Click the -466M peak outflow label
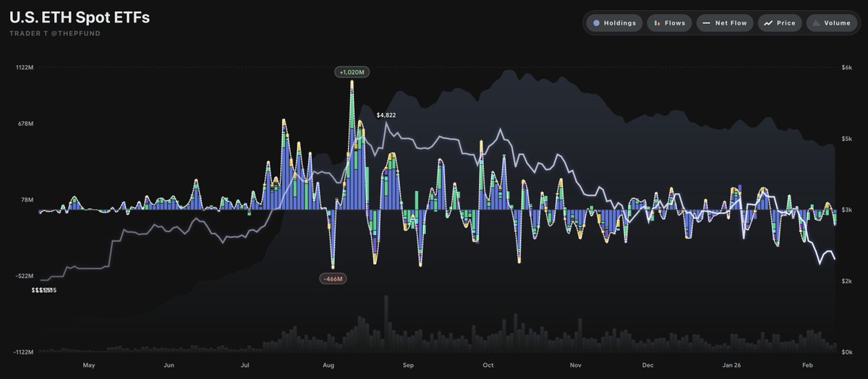The image size is (868, 379). [333, 278]
